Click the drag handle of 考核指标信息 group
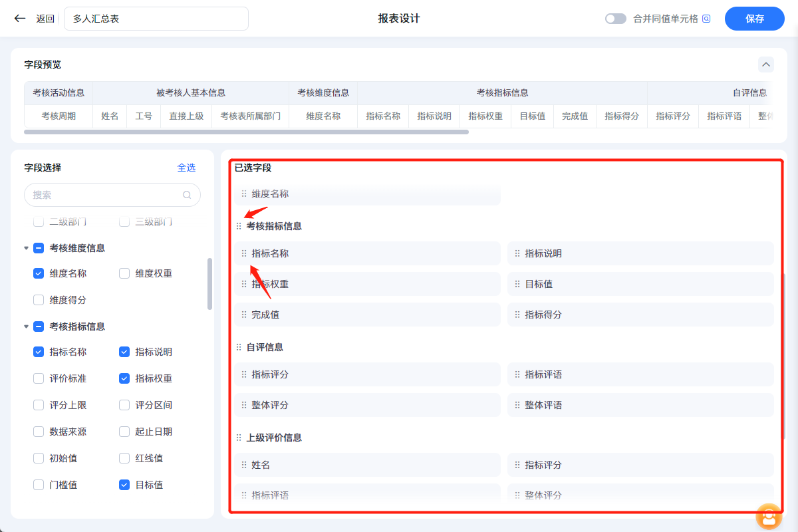Image resolution: width=798 pixels, height=532 pixels. tap(239, 225)
